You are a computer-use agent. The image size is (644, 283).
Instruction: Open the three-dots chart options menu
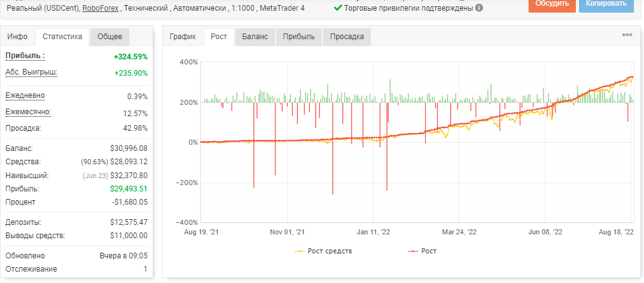(x=627, y=35)
